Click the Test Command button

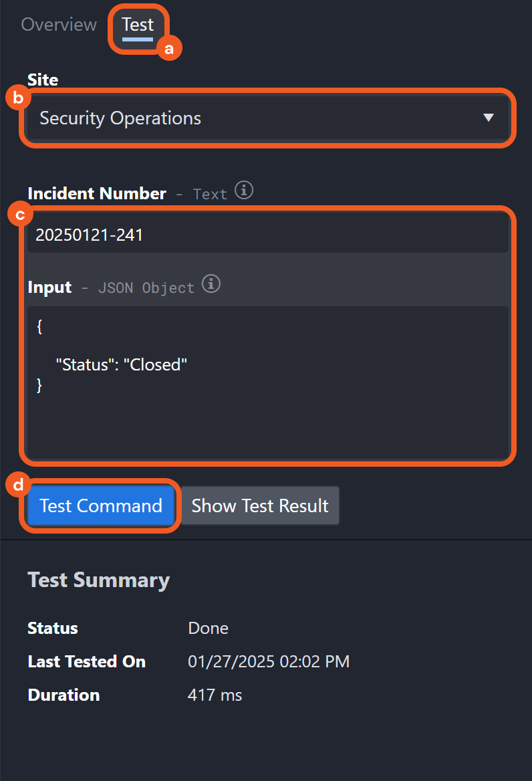click(x=100, y=506)
